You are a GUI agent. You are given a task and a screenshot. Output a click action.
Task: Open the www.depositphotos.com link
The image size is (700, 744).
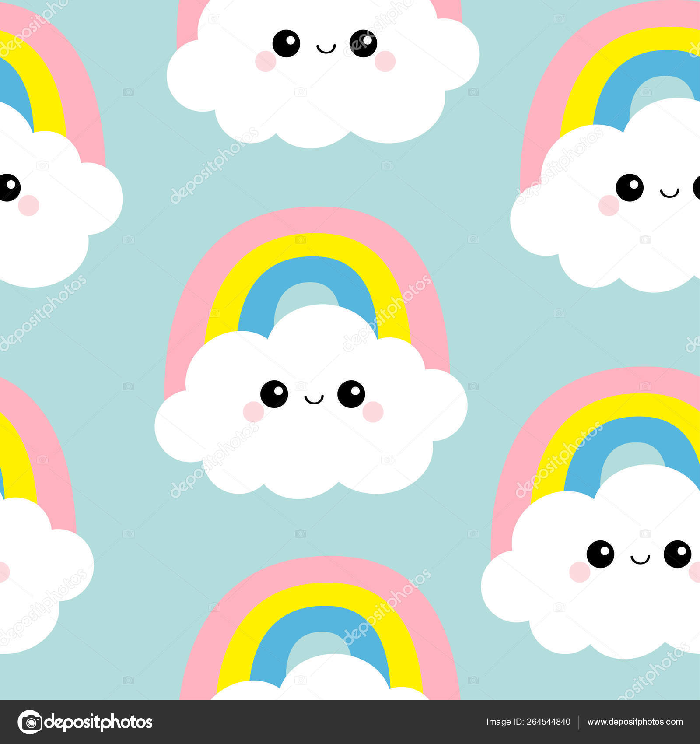click(635, 722)
